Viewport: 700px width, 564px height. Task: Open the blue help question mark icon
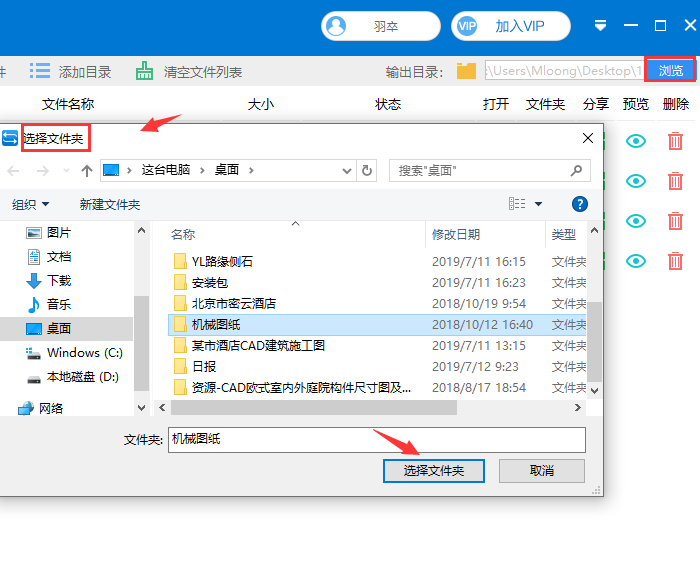point(579,204)
